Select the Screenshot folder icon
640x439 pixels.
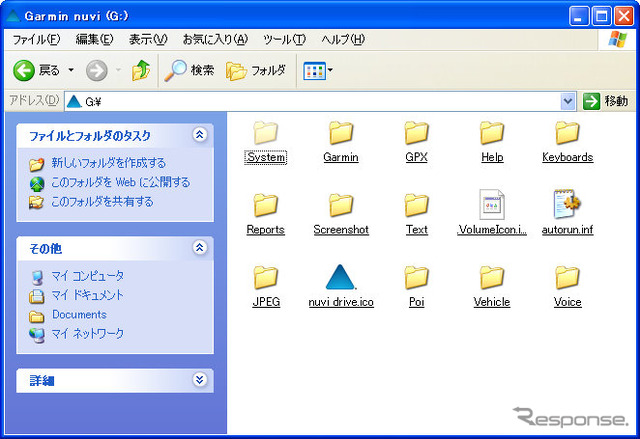[x=341, y=205]
